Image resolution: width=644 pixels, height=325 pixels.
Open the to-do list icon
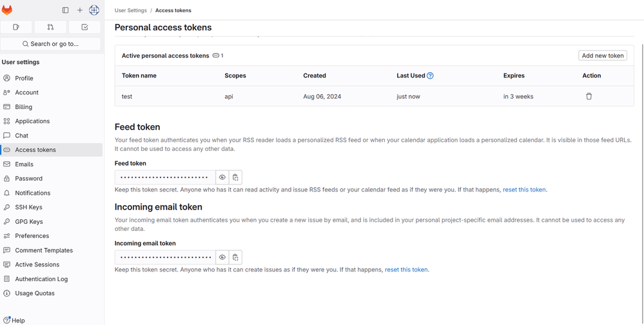tap(85, 27)
